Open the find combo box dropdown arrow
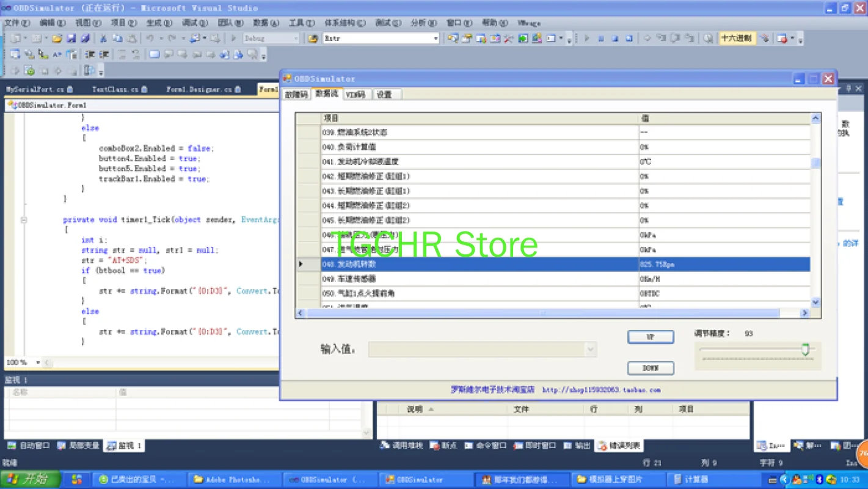Screen dimensions: 868x489 click(436, 39)
